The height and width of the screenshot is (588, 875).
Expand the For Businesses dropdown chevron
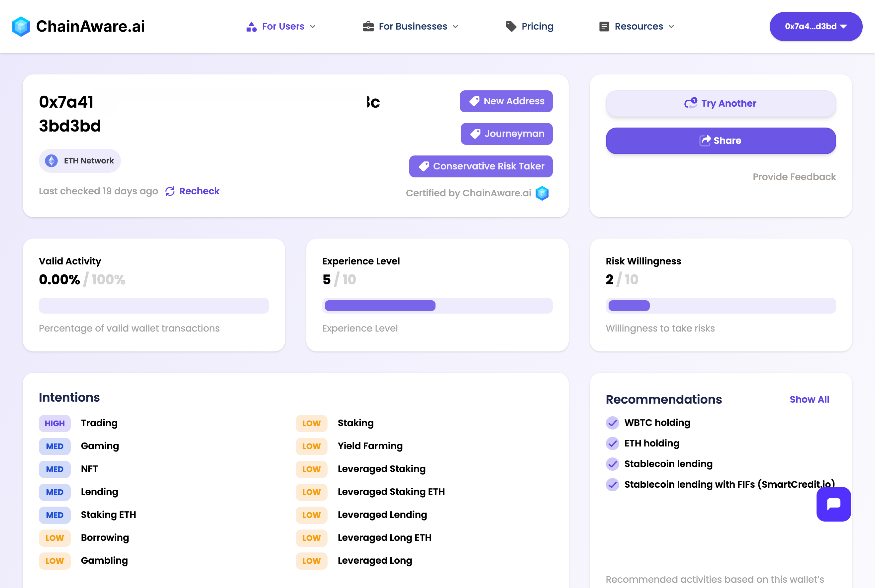pos(455,27)
